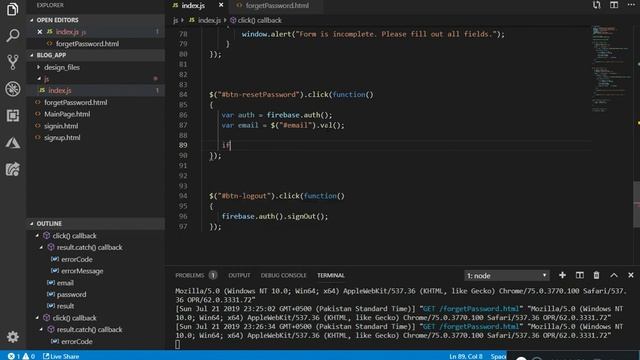Image resolution: width=640 pixels, height=360 pixels.
Task: Open the Search view
Action: 12,36
